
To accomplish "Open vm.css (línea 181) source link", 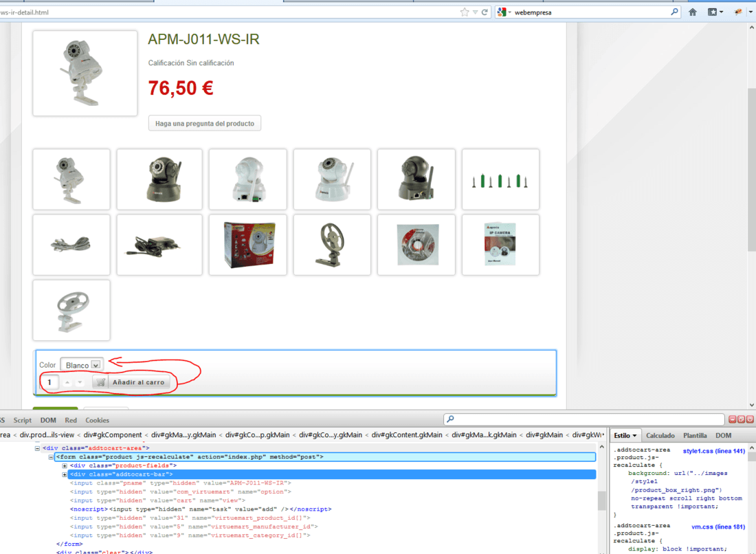I will point(718,527).
